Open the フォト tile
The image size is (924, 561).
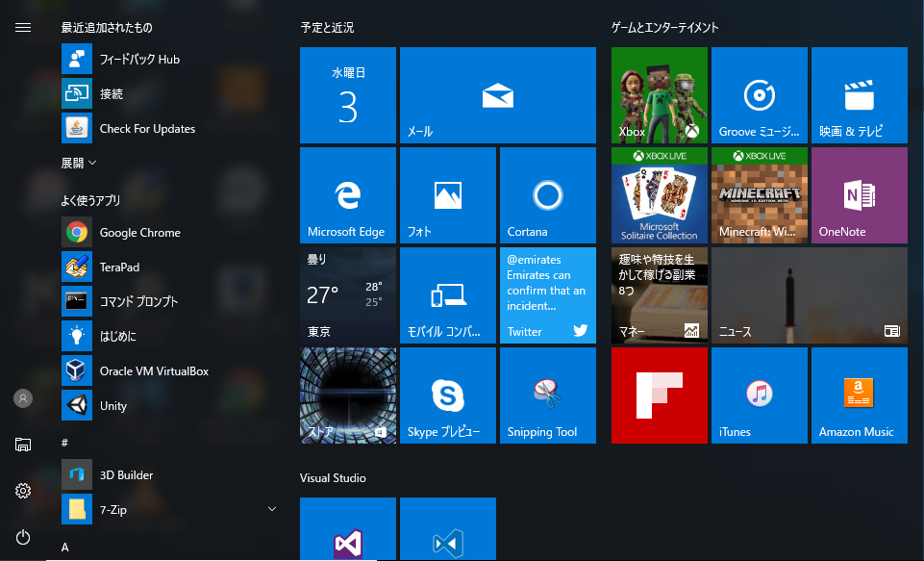(x=448, y=195)
